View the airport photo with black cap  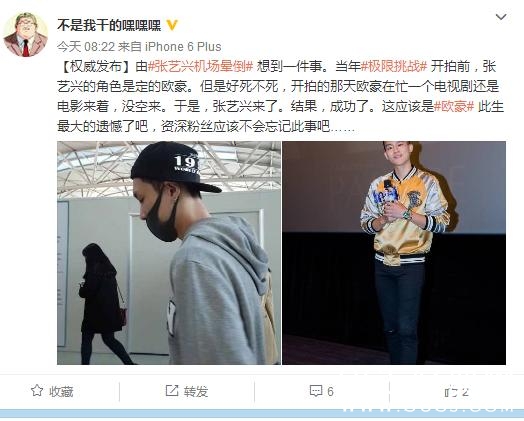click(x=169, y=253)
